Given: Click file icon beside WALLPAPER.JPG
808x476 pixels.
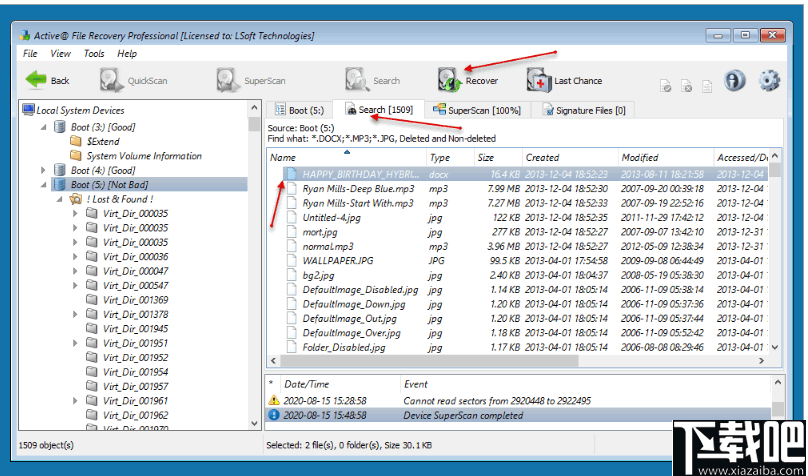Looking at the screenshot, I should click(292, 261).
